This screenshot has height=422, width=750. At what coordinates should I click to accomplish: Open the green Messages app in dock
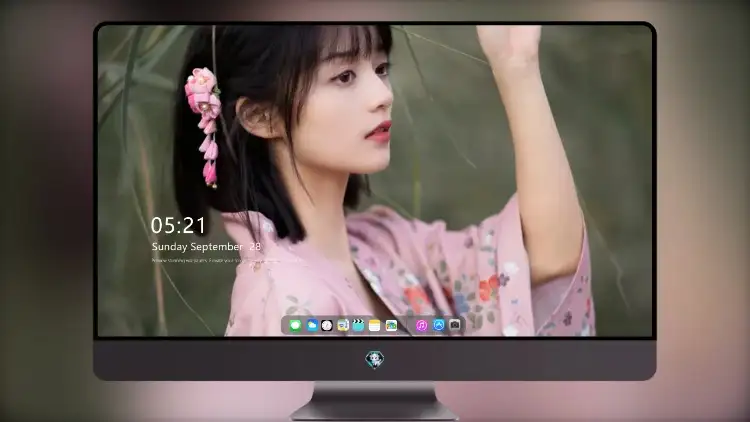point(295,326)
